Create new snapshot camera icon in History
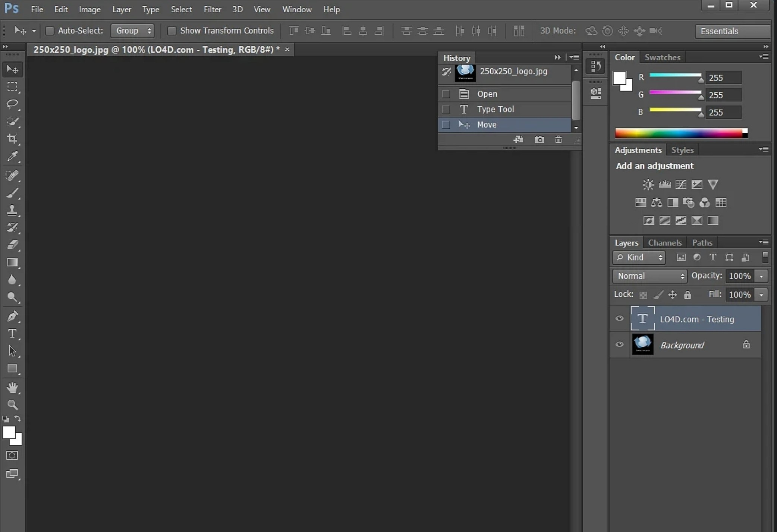The image size is (777, 532). coord(539,139)
